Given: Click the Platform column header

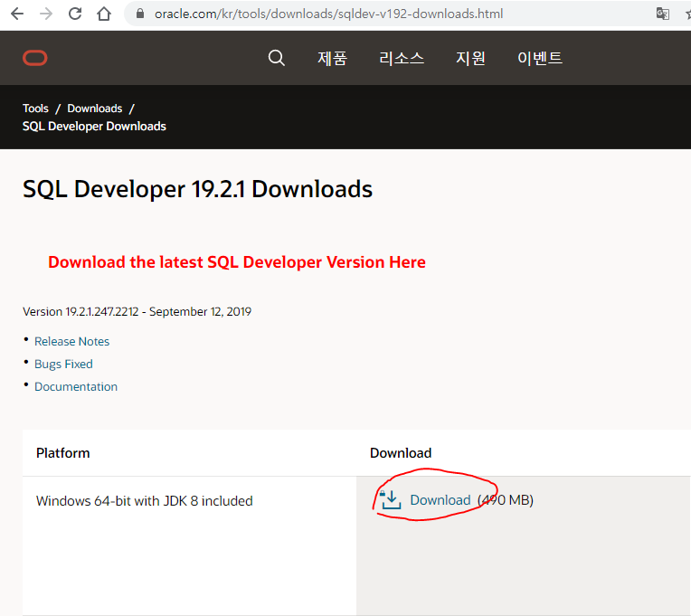Looking at the screenshot, I should 63,453.
